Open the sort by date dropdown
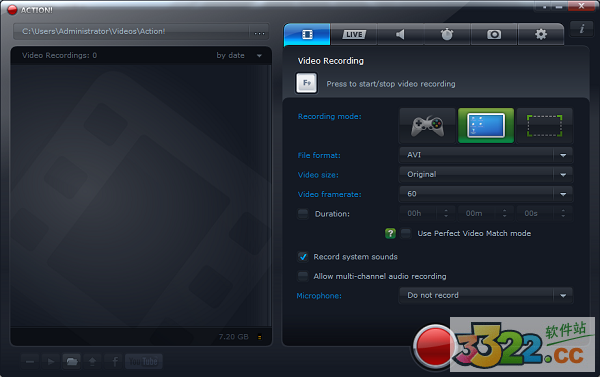This screenshot has width=600, height=377. pyautogui.click(x=239, y=55)
